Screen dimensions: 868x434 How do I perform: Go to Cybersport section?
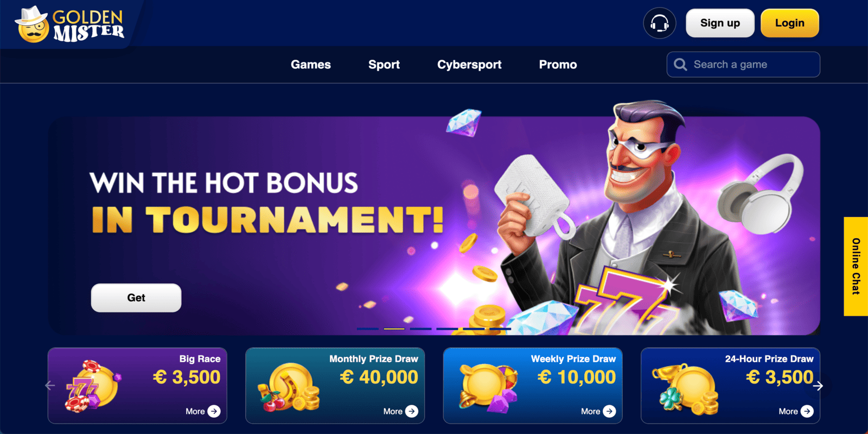pyautogui.click(x=469, y=65)
